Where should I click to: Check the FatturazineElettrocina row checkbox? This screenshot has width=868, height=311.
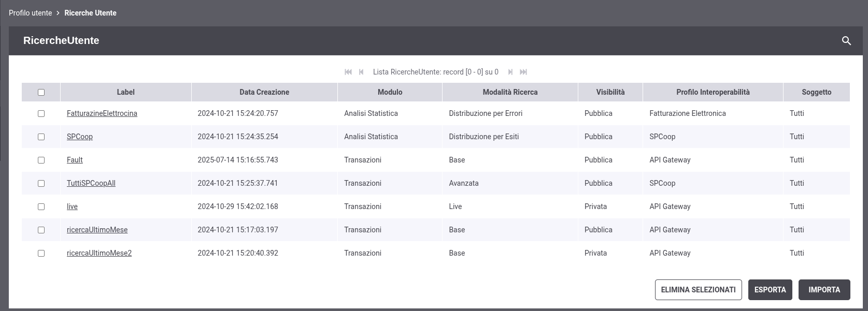[x=41, y=113]
